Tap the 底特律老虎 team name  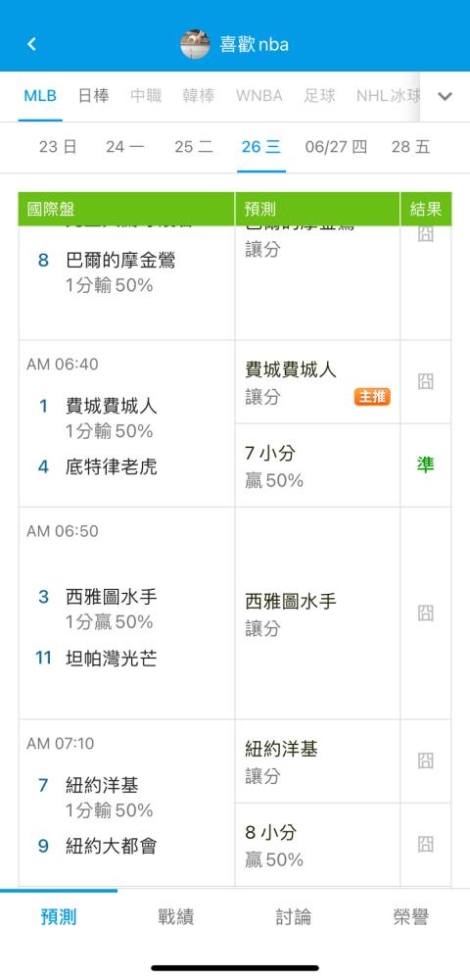coord(111,466)
